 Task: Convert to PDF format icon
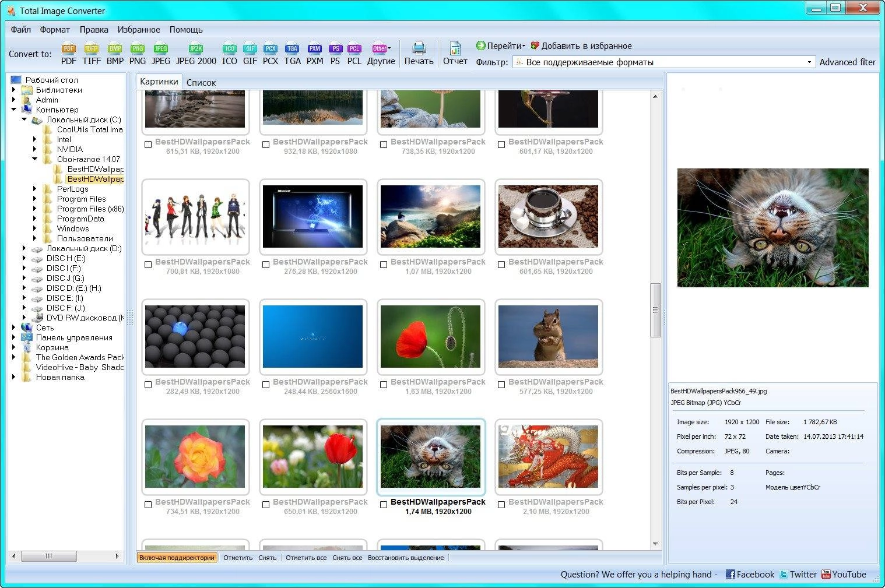[69, 50]
